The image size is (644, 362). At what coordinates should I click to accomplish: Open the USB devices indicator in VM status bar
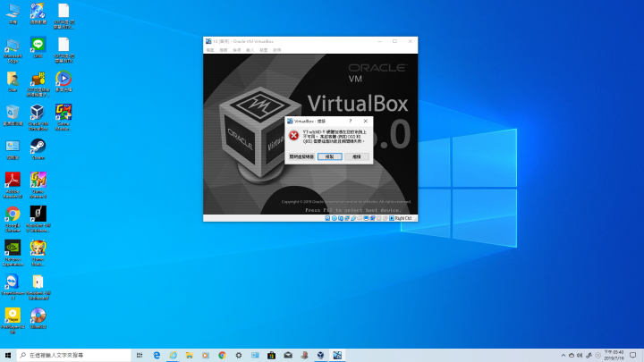pos(353,218)
